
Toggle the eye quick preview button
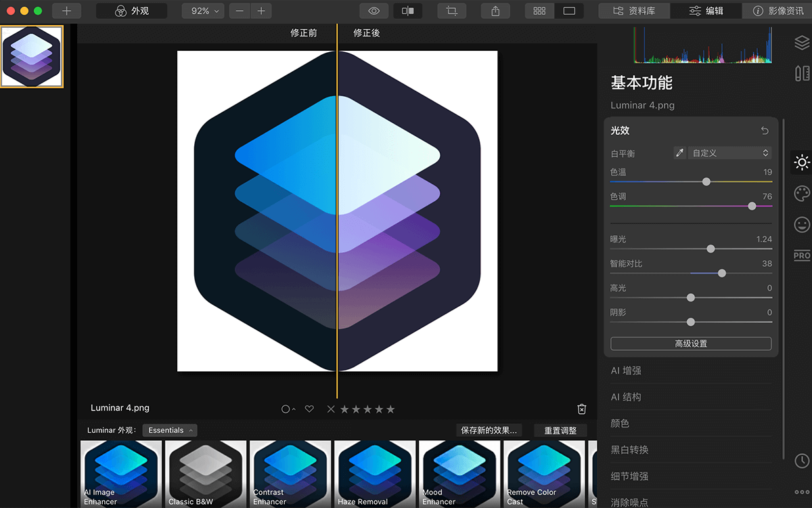point(374,11)
